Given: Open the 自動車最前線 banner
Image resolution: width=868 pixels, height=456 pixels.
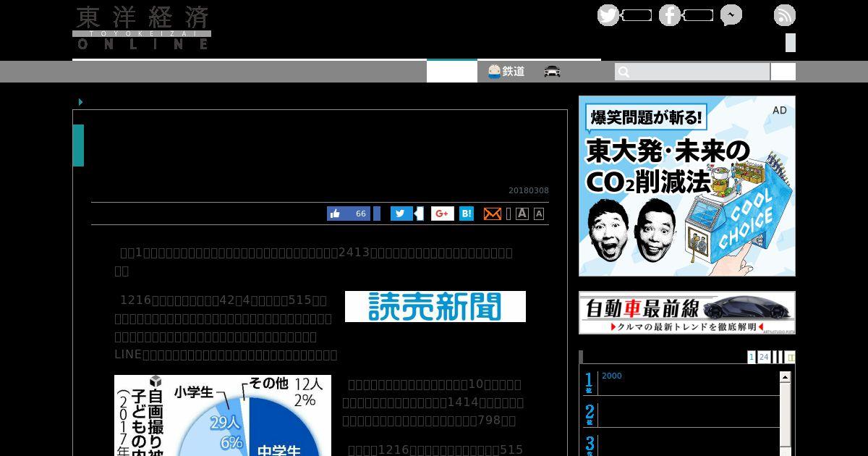Looking at the screenshot, I should 687,313.
